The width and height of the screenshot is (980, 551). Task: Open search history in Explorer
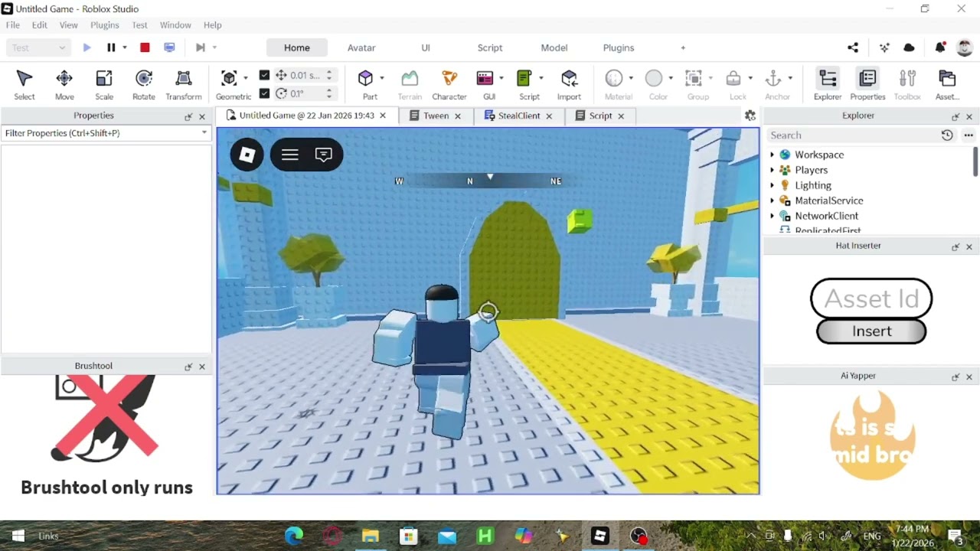click(x=947, y=135)
